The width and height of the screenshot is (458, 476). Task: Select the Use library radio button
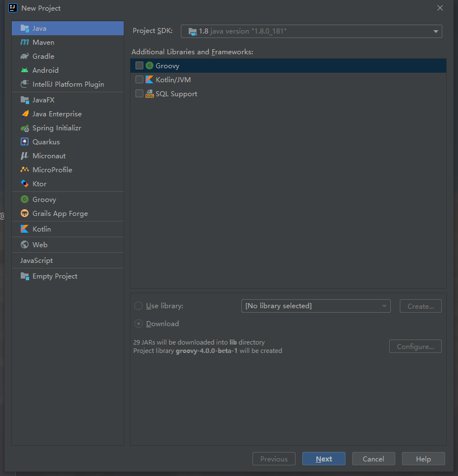click(x=139, y=306)
